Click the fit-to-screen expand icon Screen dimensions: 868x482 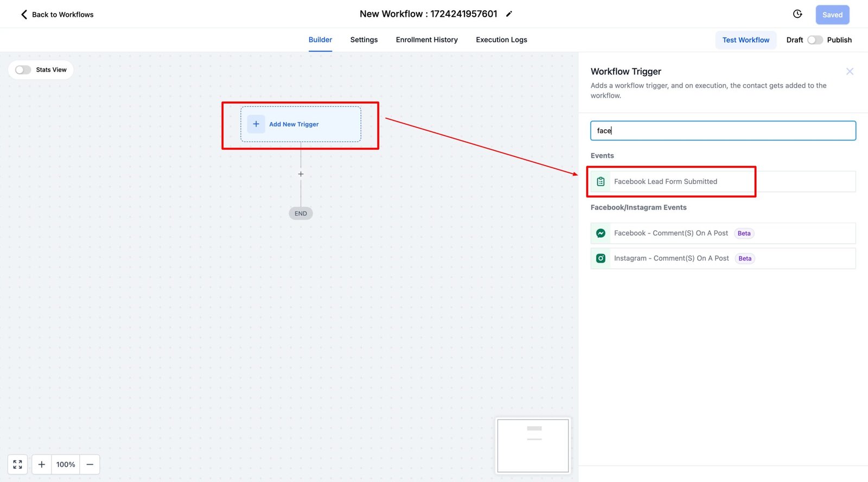click(18, 465)
